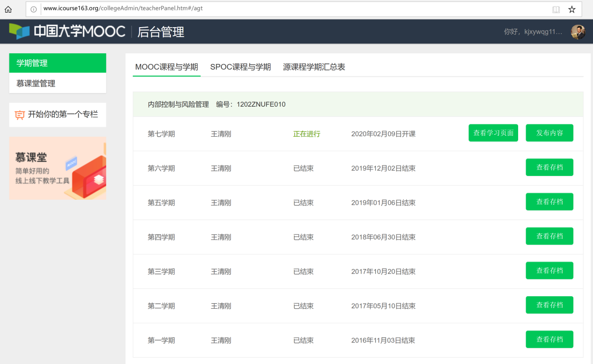
Task: Bookmark page with the star icon
Action: click(x=571, y=9)
